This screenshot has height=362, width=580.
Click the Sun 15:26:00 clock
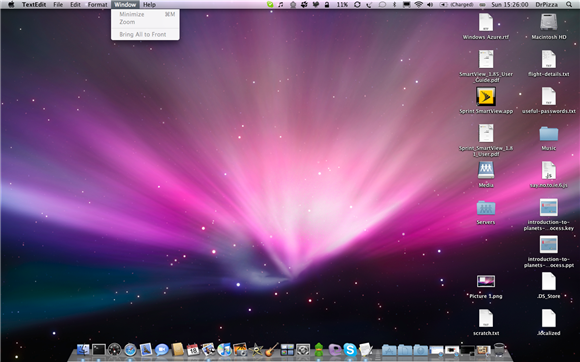(510, 4)
